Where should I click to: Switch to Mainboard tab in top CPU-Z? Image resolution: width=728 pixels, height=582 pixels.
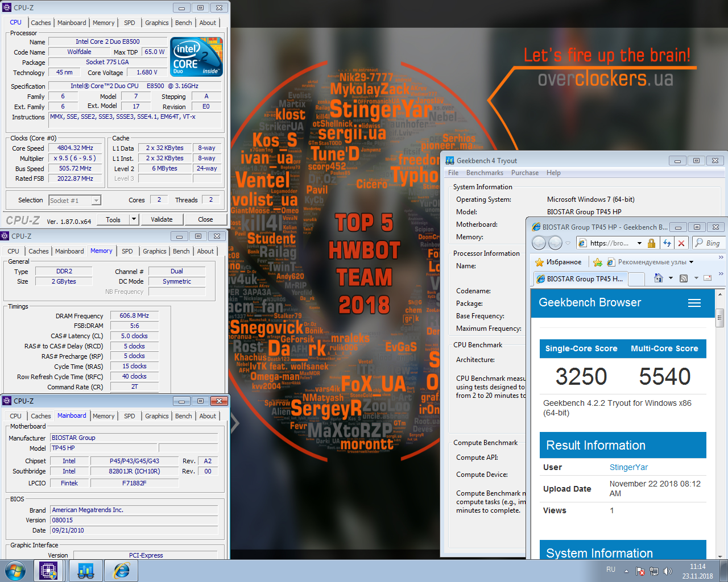pyautogui.click(x=72, y=23)
